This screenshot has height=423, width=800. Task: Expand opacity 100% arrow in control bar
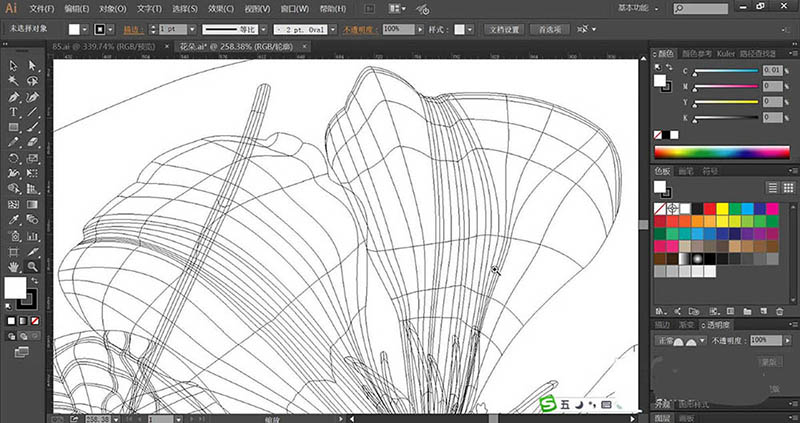point(420,30)
